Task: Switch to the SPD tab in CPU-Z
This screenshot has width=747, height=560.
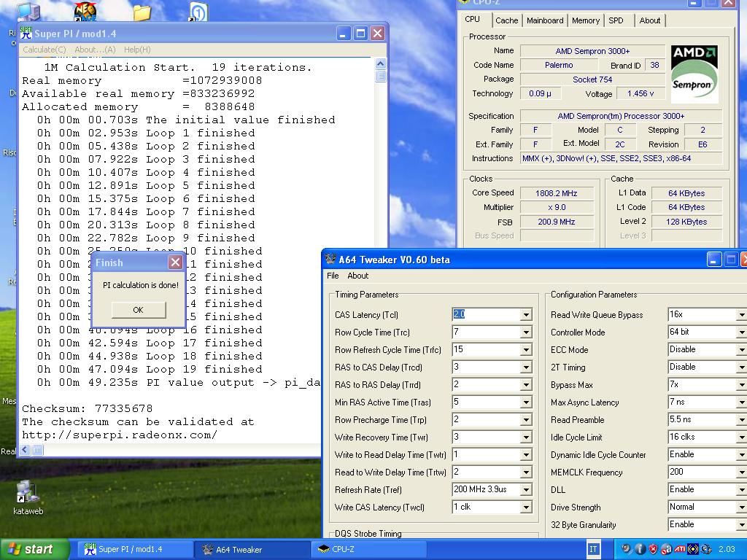Action: pos(616,20)
